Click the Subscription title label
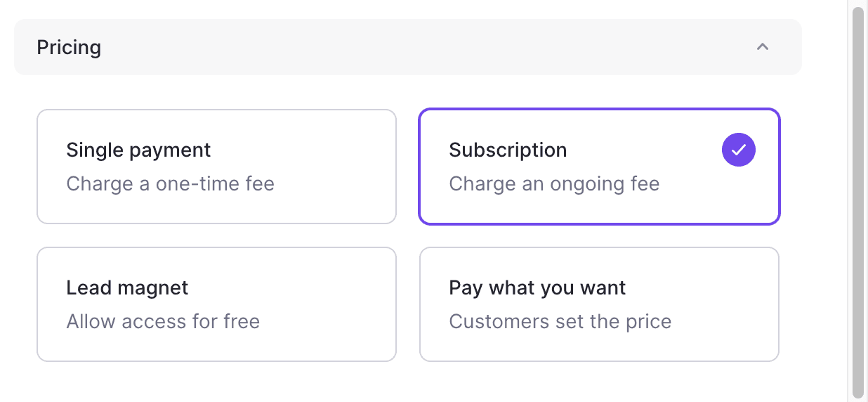 pyautogui.click(x=508, y=150)
